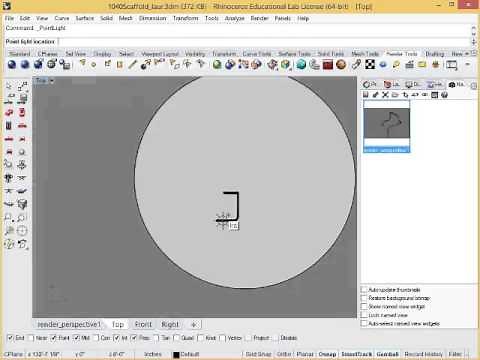This screenshot has height=360, width=480.
Task: Click the first blue sphere render icon
Action: tap(12, 64)
